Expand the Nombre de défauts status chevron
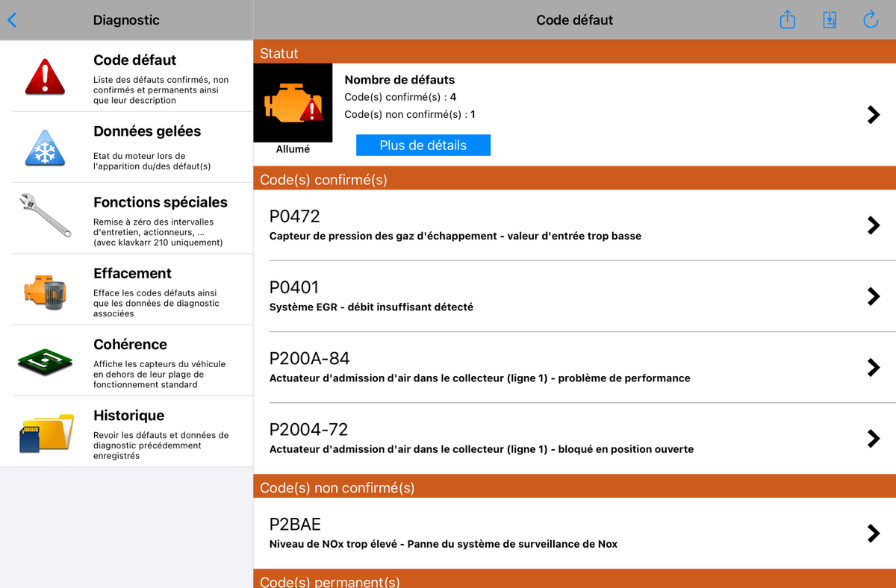Viewport: 896px width, 588px height. coord(874,114)
